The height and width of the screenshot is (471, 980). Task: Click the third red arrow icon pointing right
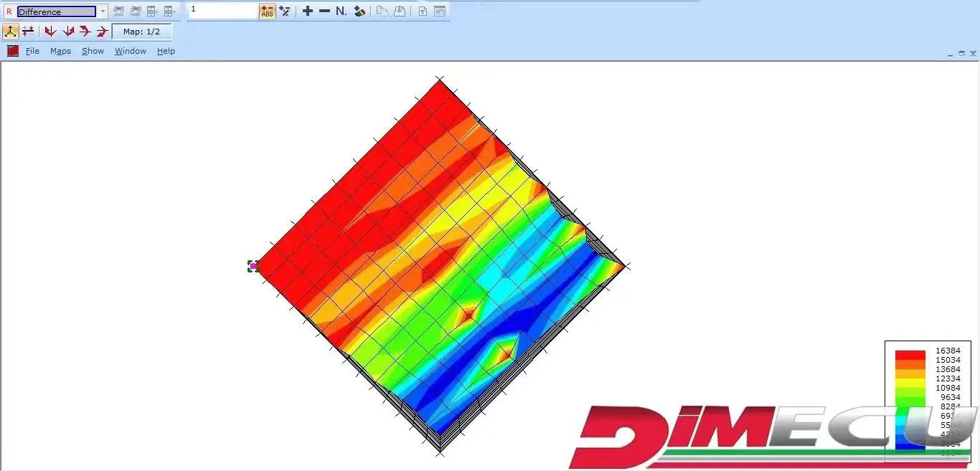[85, 32]
